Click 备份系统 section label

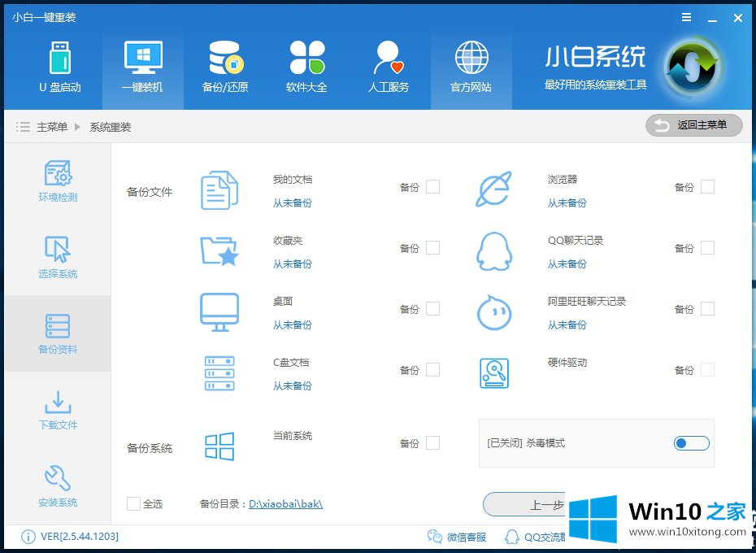pos(150,448)
